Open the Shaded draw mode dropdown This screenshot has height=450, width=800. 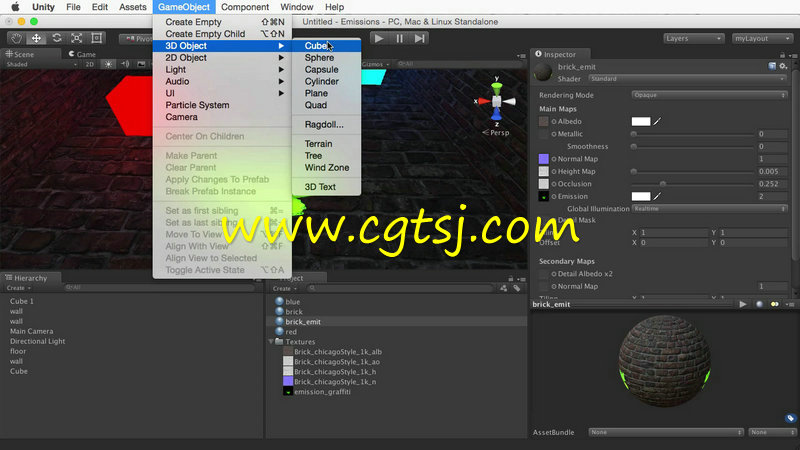tap(41, 64)
